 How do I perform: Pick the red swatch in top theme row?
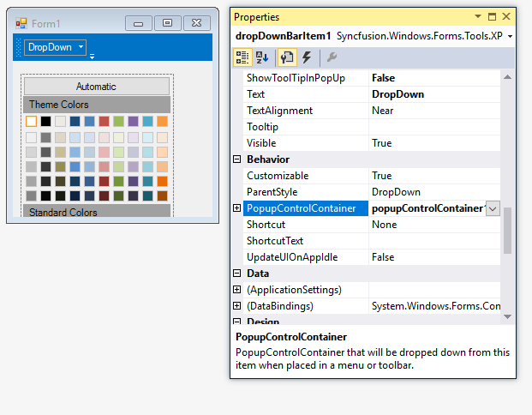click(105, 121)
